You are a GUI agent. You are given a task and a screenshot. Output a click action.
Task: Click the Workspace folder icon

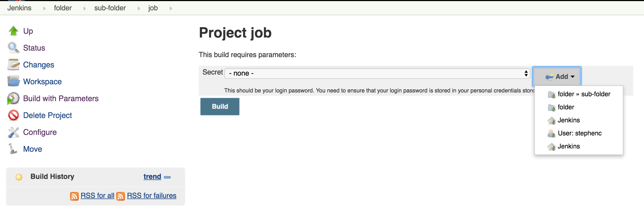pos(13,81)
